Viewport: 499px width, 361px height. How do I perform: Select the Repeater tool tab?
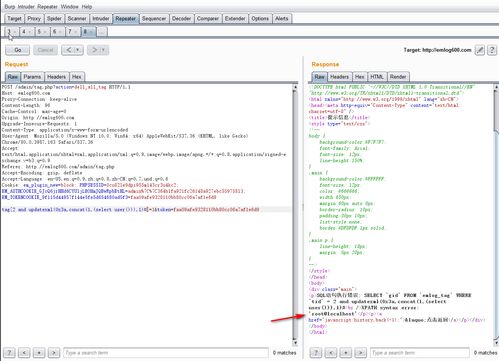coord(126,19)
